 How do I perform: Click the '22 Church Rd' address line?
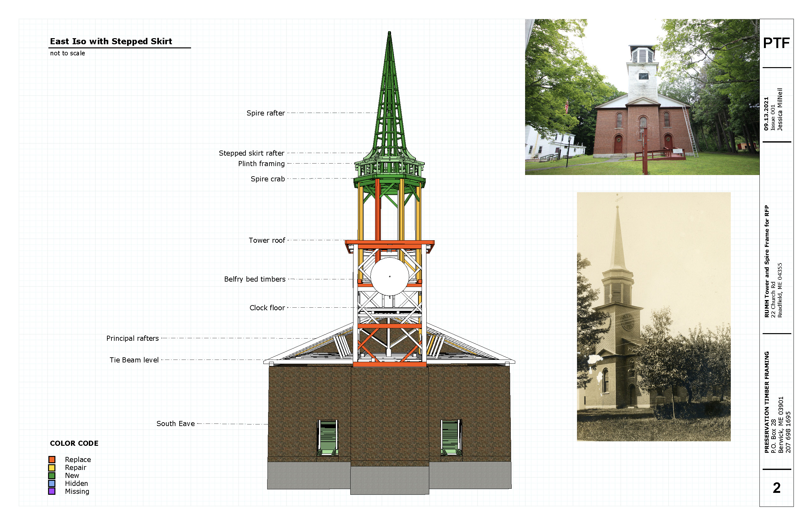pyautogui.click(x=773, y=300)
